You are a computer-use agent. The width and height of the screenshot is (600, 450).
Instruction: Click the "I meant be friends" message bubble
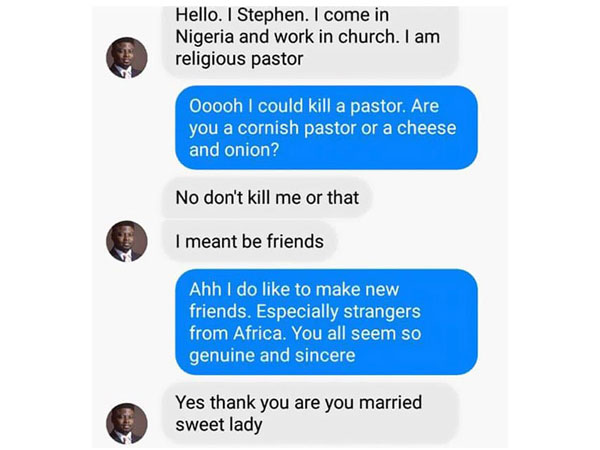point(249,241)
